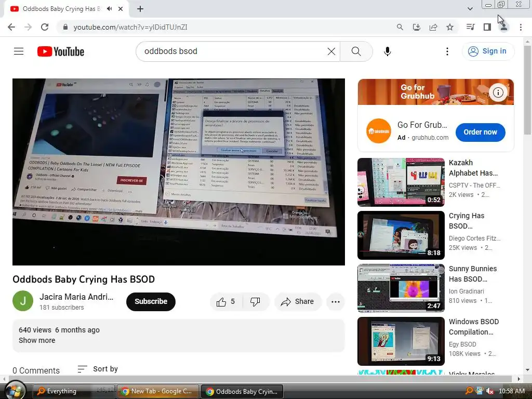Click the main video player

point(179,171)
